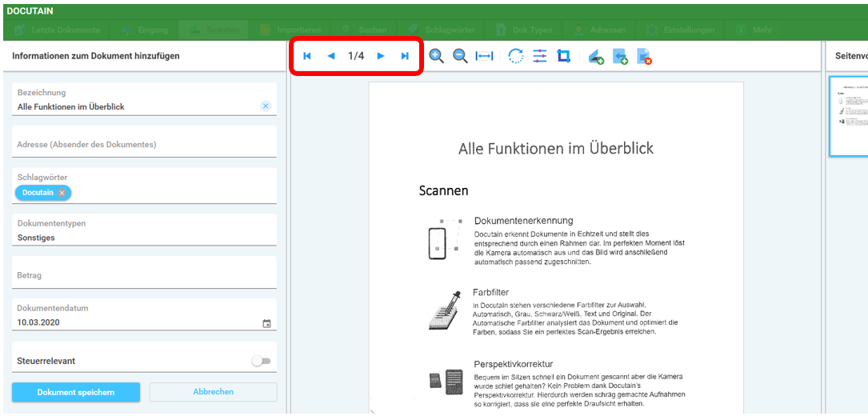Go to the Suchen tab
The width and height of the screenshot is (868, 420).
(x=364, y=30)
